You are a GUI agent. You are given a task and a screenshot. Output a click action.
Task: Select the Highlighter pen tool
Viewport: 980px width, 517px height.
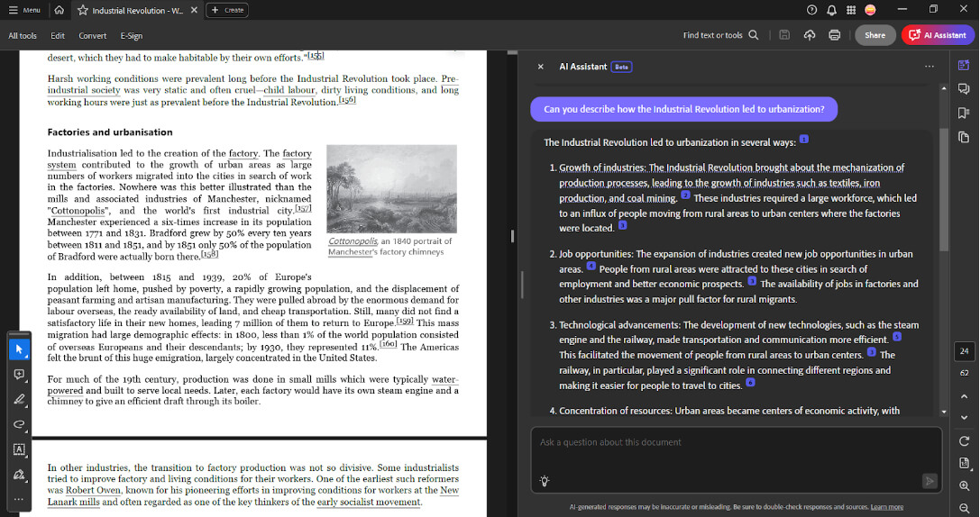pyautogui.click(x=19, y=399)
